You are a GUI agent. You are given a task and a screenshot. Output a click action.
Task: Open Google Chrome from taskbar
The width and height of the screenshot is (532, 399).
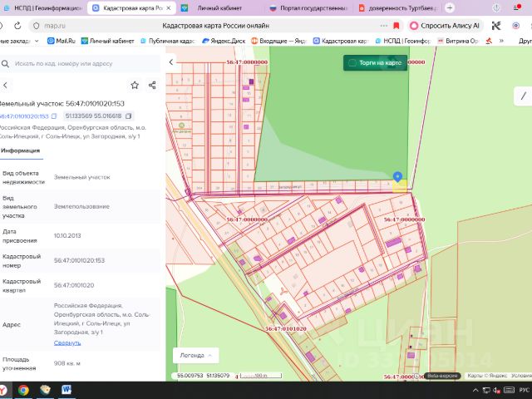click(x=23, y=390)
